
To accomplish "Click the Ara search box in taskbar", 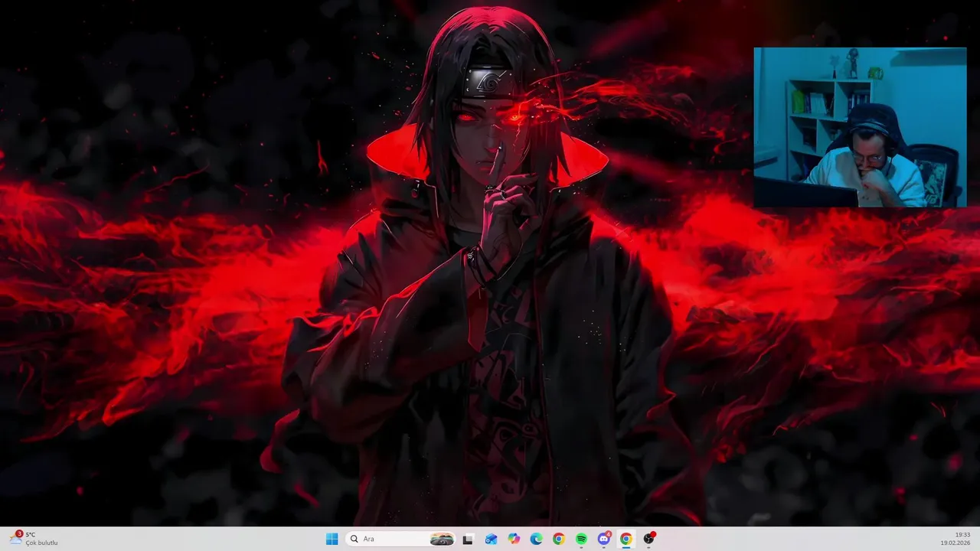I will coord(400,539).
